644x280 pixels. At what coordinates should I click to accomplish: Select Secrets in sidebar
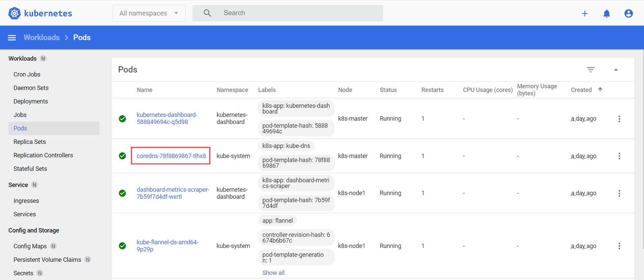(23, 273)
